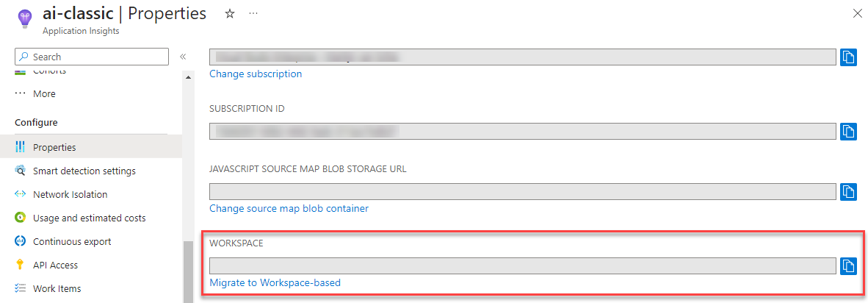This screenshot has height=303, width=868.
Task: Open Network Isolation settings
Action: tap(70, 194)
